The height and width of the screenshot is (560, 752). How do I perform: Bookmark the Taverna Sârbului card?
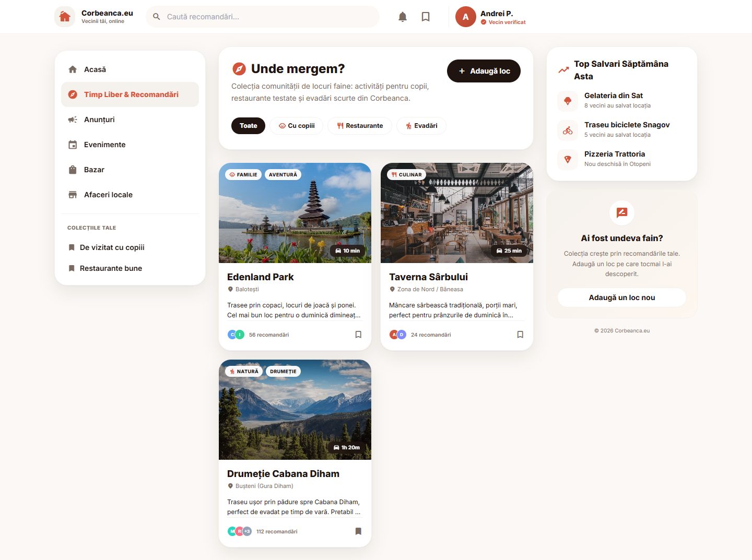tap(520, 335)
